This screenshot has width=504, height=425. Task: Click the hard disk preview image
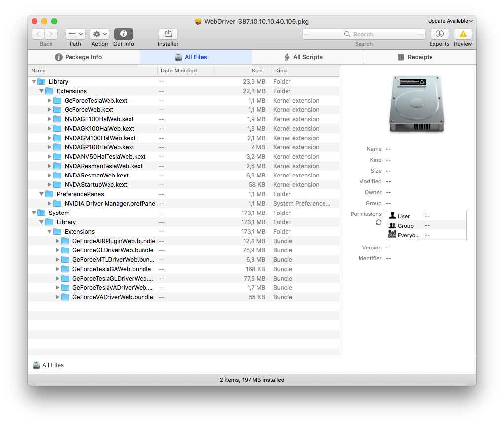(417, 104)
